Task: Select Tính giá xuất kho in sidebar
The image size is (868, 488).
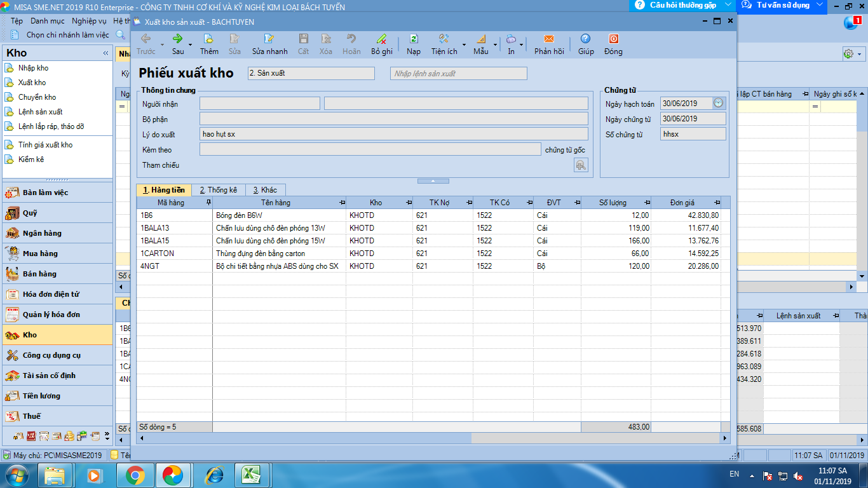Action: [x=45, y=145]
